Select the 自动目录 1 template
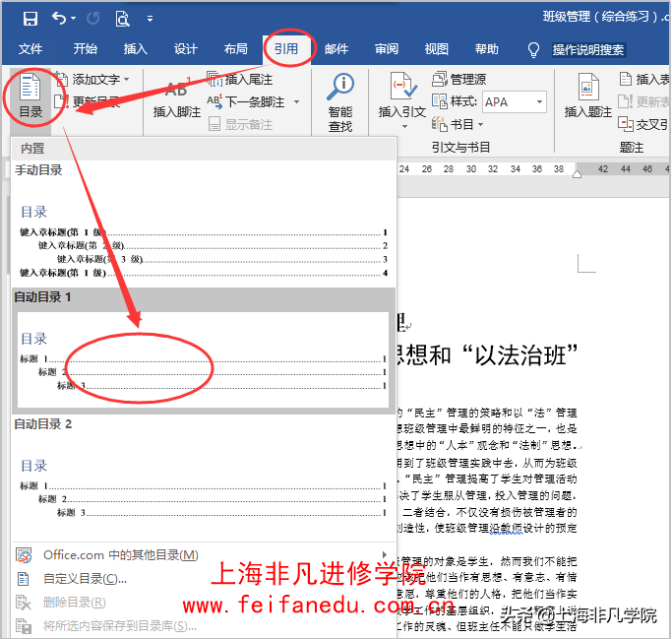 (x=203, y=351)
